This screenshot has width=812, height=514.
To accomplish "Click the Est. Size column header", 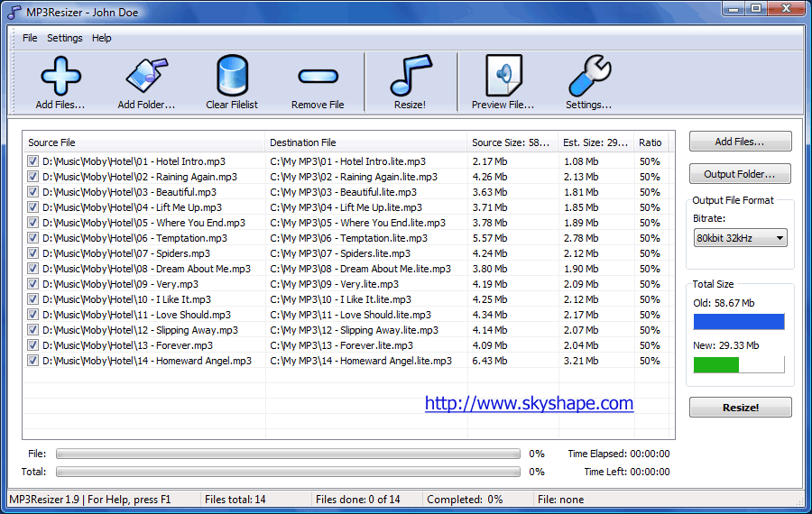I will pyautogui.click(x=595, y=142).
